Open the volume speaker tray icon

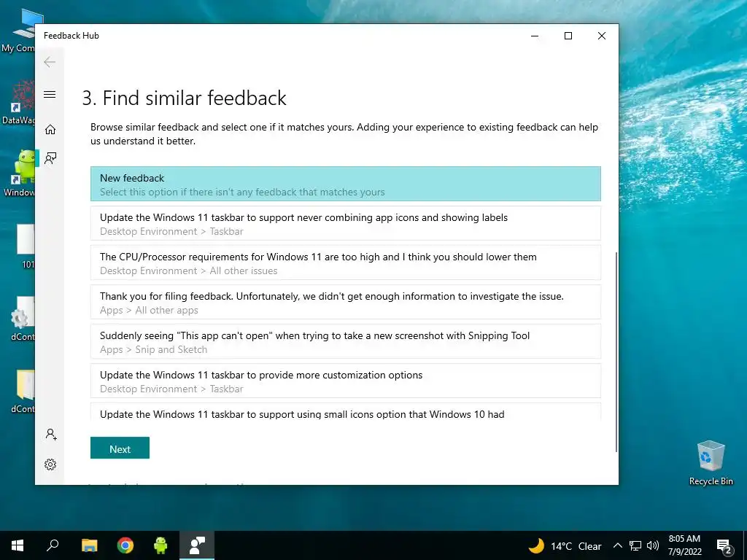(653, 545)
